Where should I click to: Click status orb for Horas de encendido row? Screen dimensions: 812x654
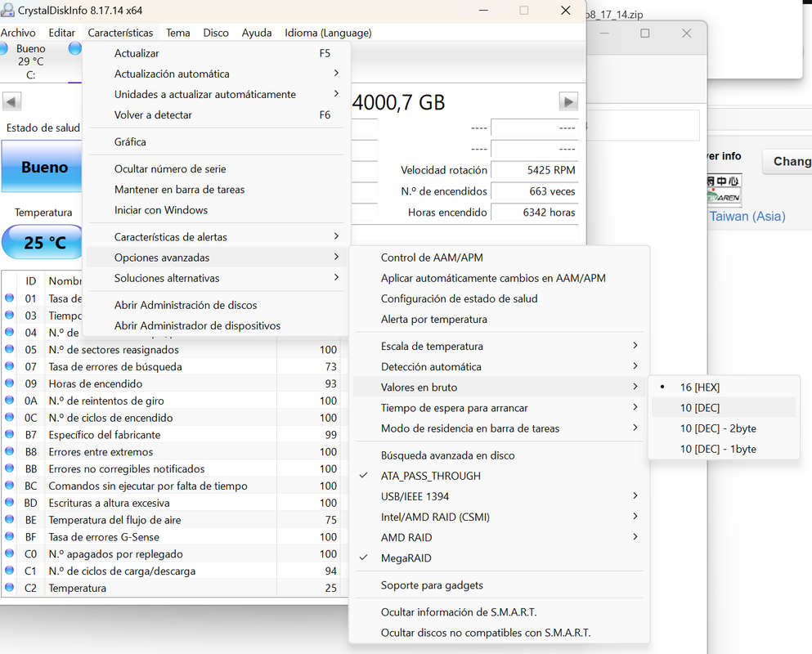9,383
